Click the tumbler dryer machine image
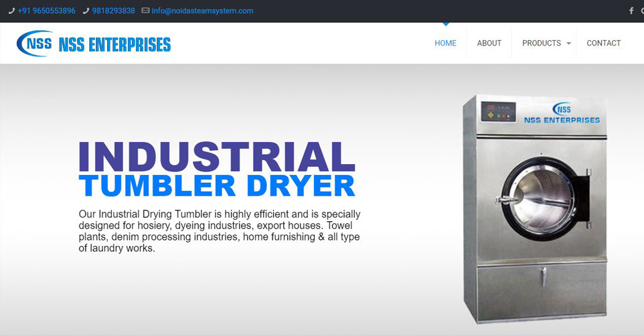The width and height of the screenshot is (644, 335). click(x=535, y=209)
